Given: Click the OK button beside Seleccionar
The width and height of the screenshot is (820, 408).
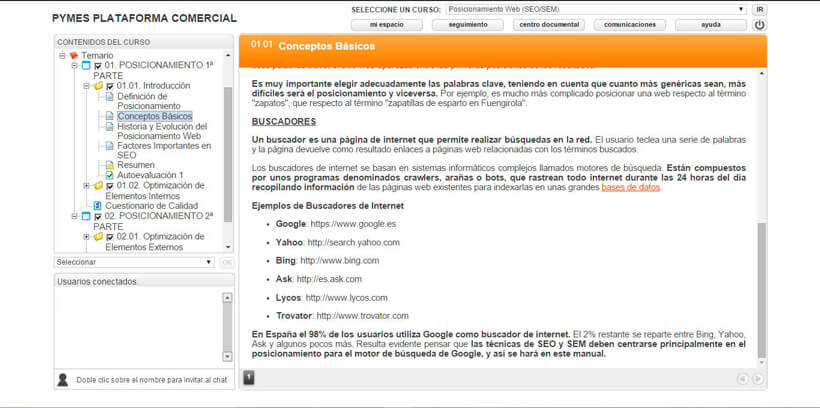Looking at the screenshot, I should pos(226,262).
